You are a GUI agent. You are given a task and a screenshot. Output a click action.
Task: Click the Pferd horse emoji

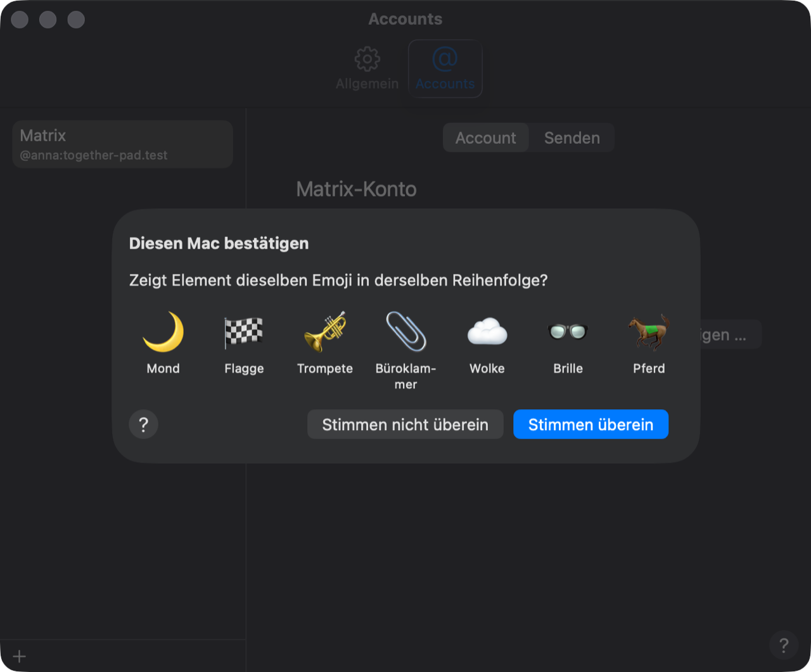click(x=649, y=331)
